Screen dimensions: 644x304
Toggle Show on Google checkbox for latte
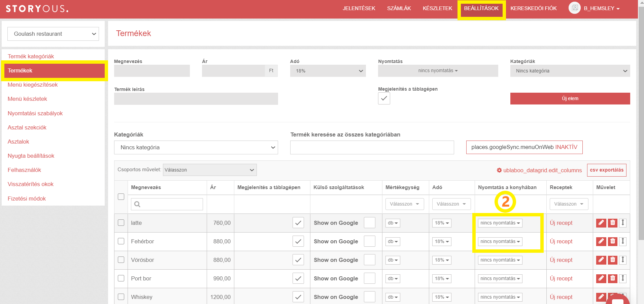(370, 223)
